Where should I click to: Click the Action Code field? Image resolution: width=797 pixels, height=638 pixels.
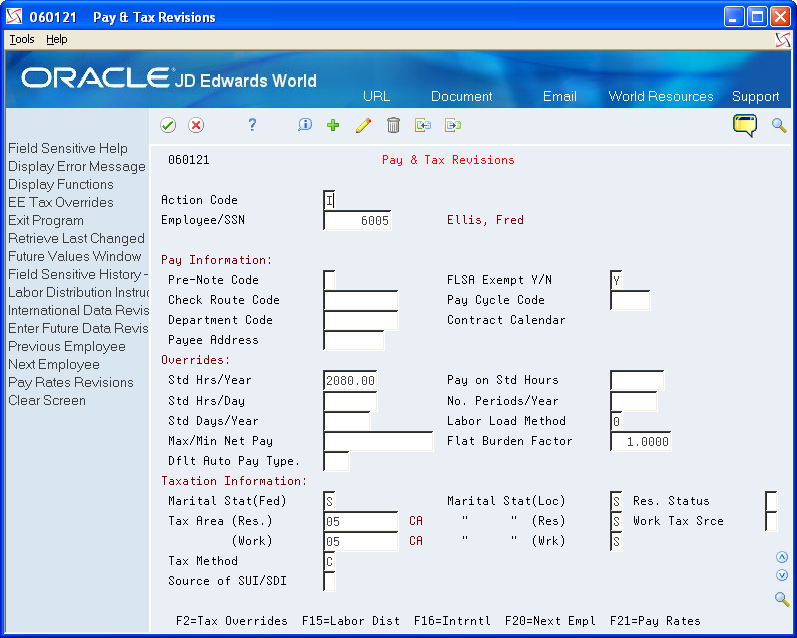pos(329,200)
